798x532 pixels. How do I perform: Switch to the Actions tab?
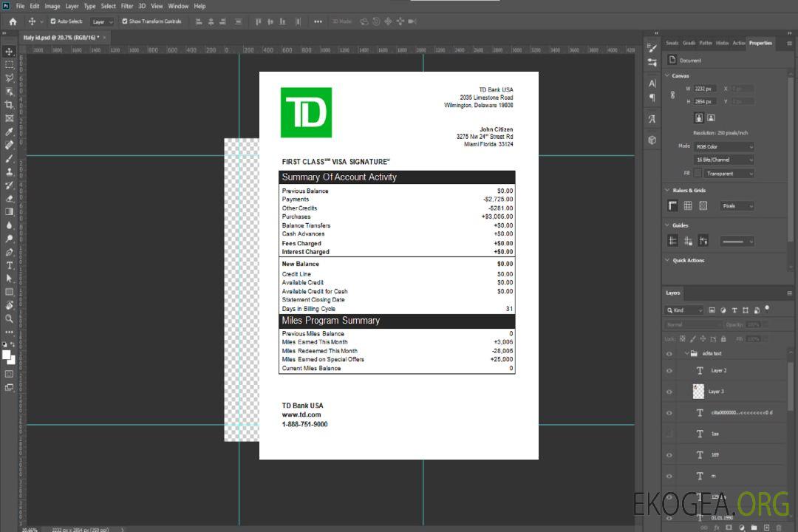739,43
